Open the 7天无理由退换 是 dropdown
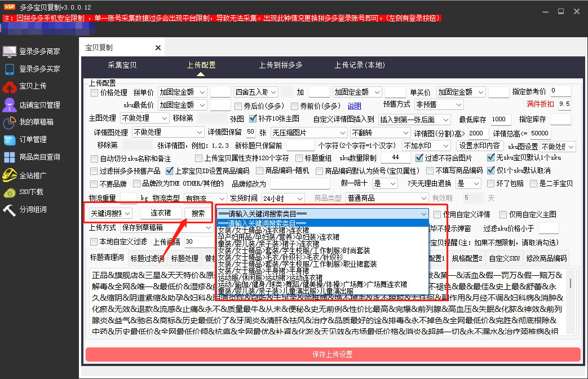 click(468, 183)
